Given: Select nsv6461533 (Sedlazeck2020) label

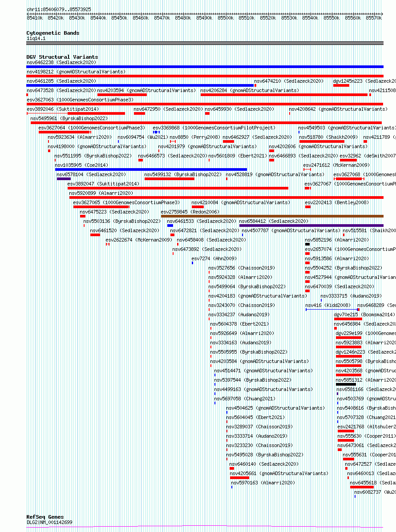Looking at the screenshot, I should click(x=202, y=221).
